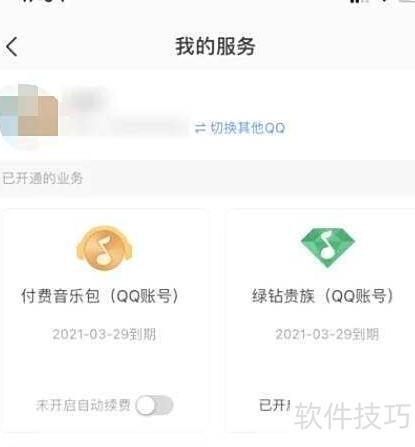Toggle the 未开启自动续费 auto-renew switch

[155, 405]
